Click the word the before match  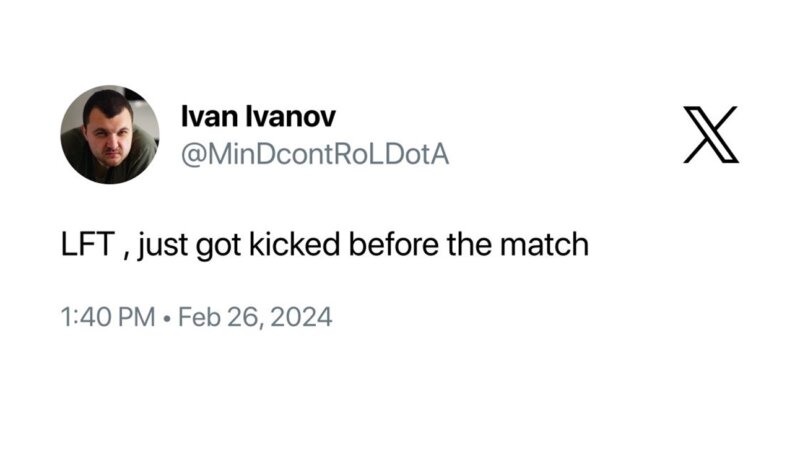469,244
